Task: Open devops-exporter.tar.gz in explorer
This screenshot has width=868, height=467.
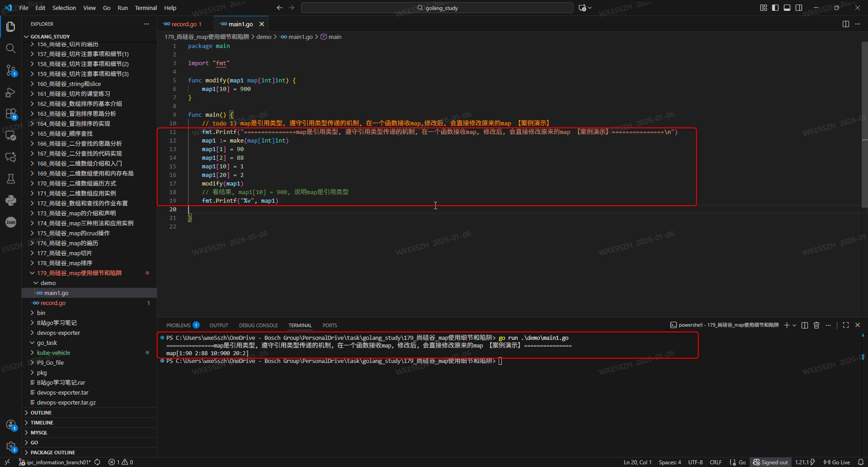Action: coord(90,403)
